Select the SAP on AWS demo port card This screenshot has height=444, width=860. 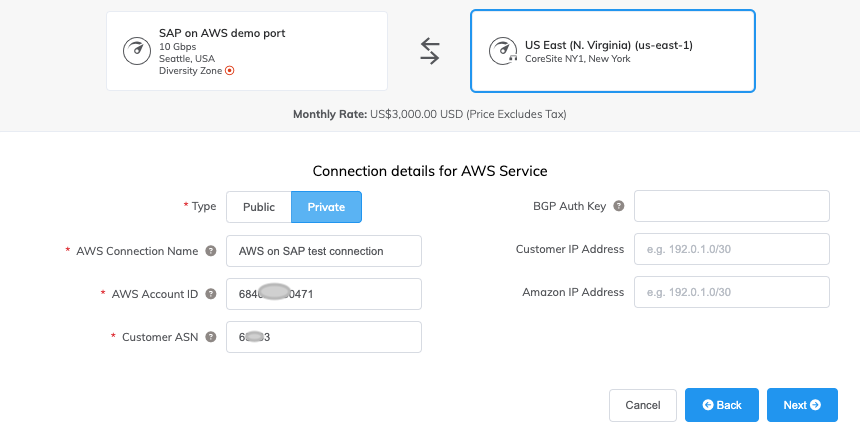click(x=247, y=51)
